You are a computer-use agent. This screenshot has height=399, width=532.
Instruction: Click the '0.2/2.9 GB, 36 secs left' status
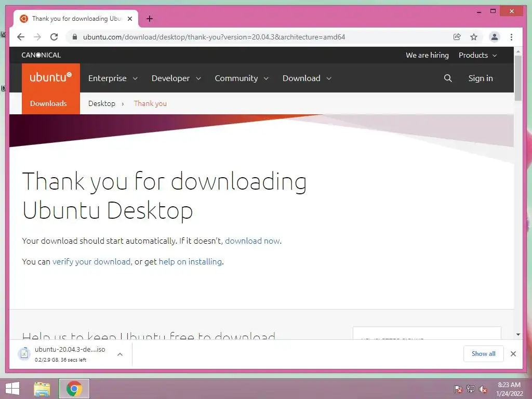point(60,360)
